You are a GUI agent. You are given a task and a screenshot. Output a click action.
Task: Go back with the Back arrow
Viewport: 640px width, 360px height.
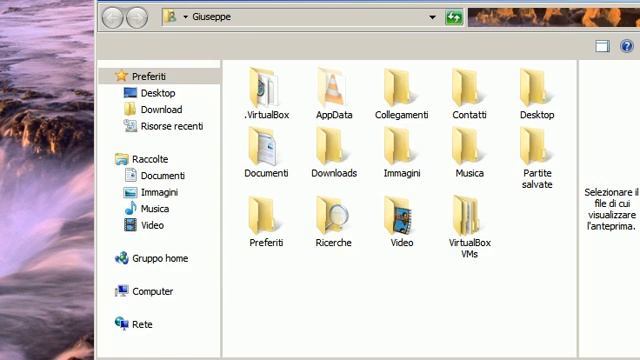(x=112, y=18)
